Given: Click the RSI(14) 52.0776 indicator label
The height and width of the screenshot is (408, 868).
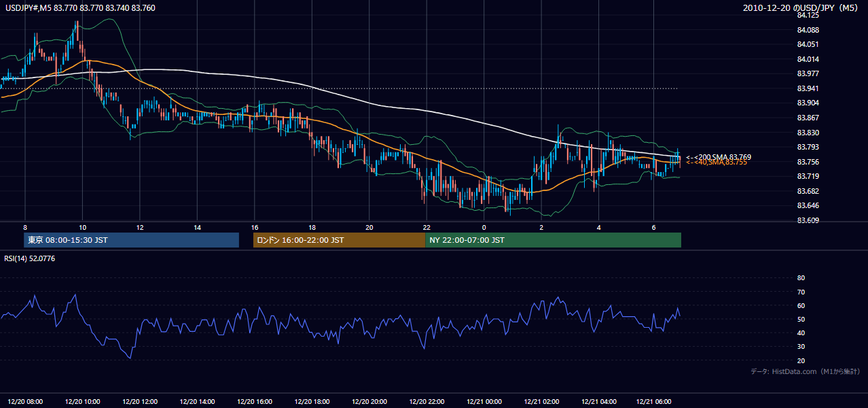Looking at the screenshot, I should click(30, 258).
